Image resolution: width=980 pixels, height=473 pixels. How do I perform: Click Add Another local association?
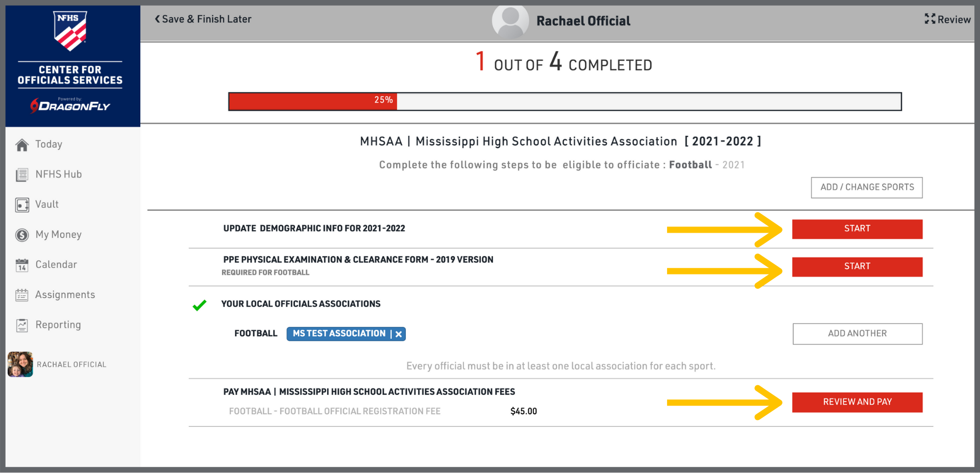coord(857,334)
